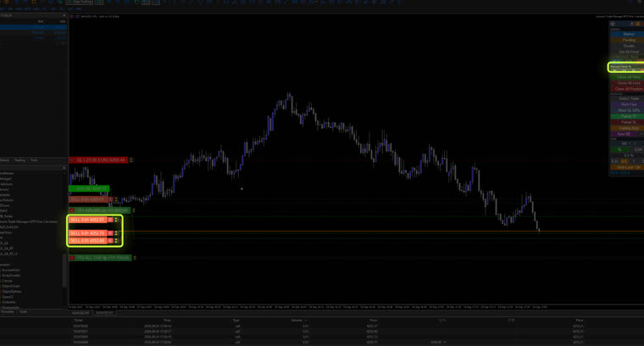Close the SL line label on chart
644x346 pixels.
pos(71,159)
